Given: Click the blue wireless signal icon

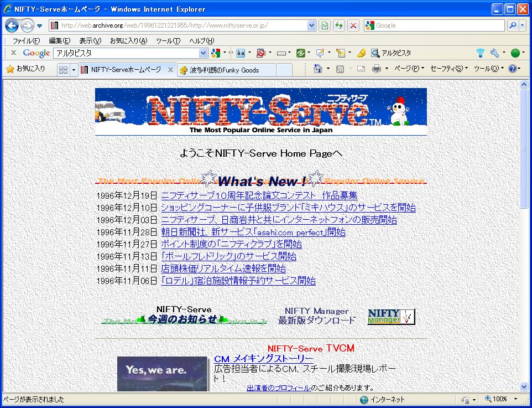Looking at the screenshot, I should point(480,53).
